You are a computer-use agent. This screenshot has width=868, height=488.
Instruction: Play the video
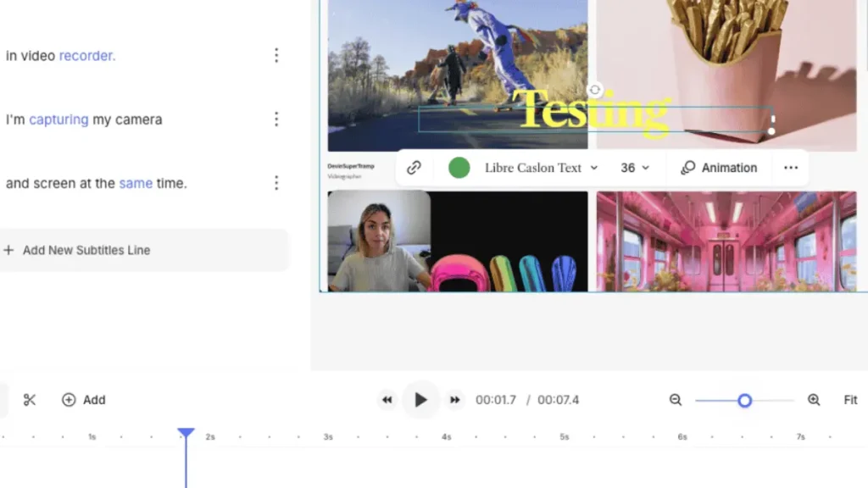pos(421,399)
